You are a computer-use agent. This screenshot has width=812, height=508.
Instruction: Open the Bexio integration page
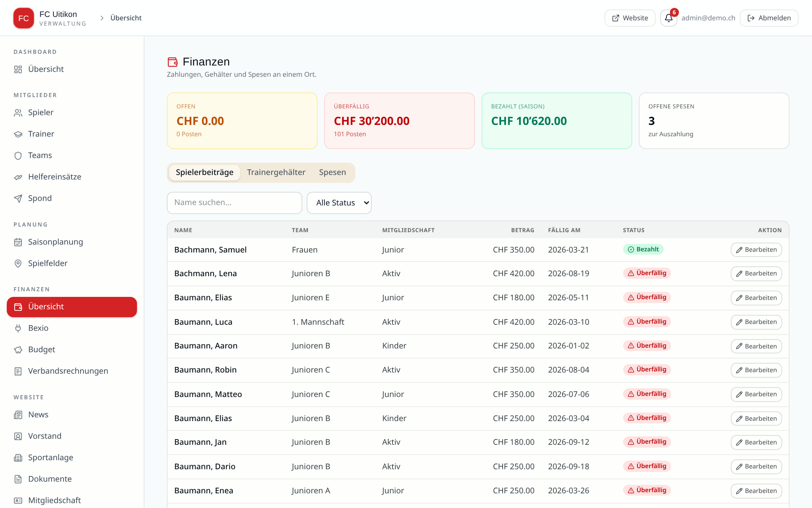pos(72,328)
